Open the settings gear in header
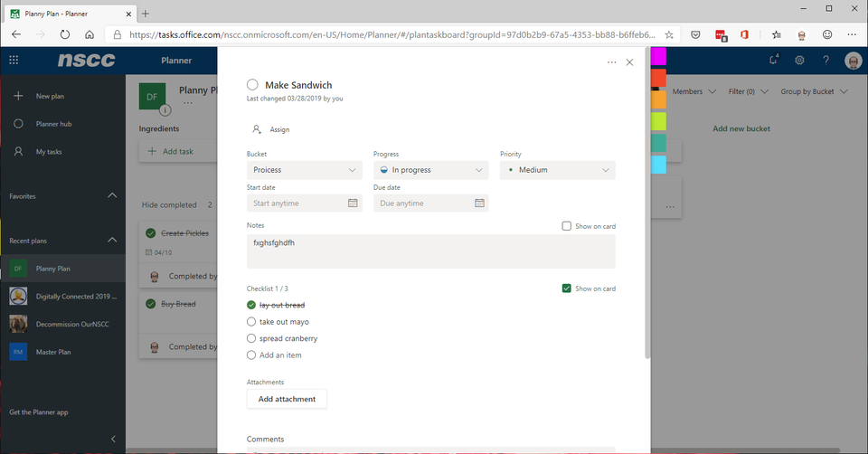 [799, 60]
